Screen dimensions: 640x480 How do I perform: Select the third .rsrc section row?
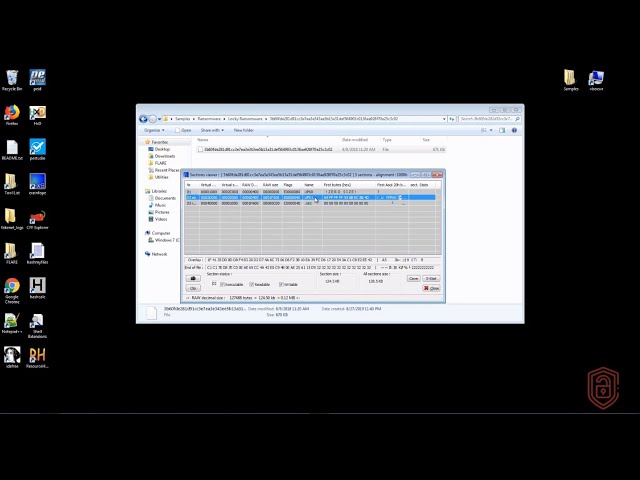pos(310,203)
